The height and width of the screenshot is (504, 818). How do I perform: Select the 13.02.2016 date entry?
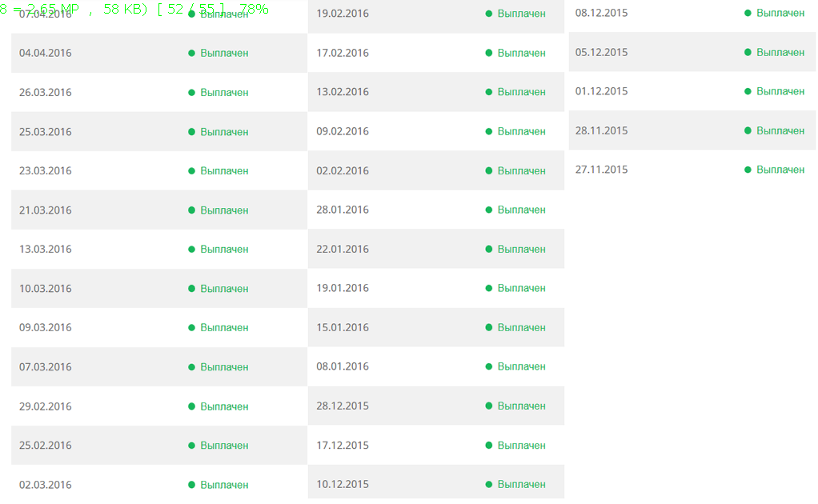tap(343, 92)
